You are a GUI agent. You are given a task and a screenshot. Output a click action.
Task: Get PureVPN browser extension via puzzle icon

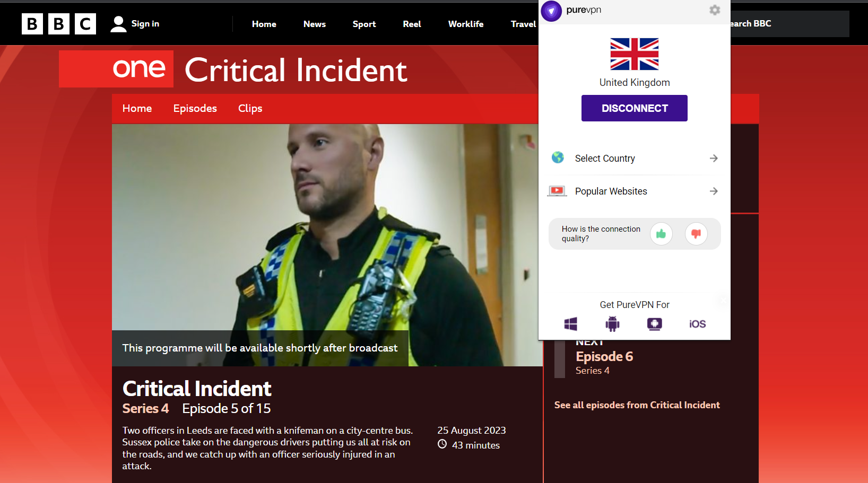pos(654,324)
